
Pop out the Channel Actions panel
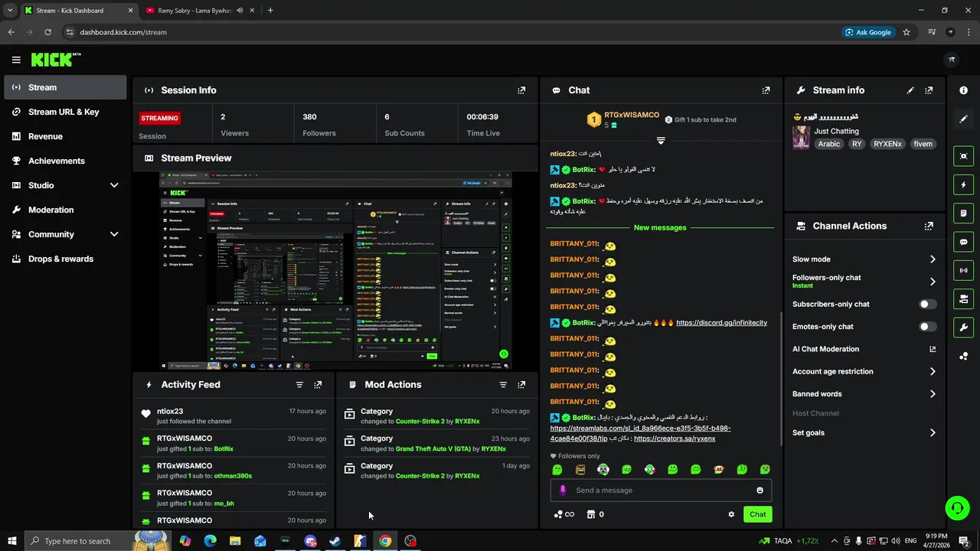[929, 226]
